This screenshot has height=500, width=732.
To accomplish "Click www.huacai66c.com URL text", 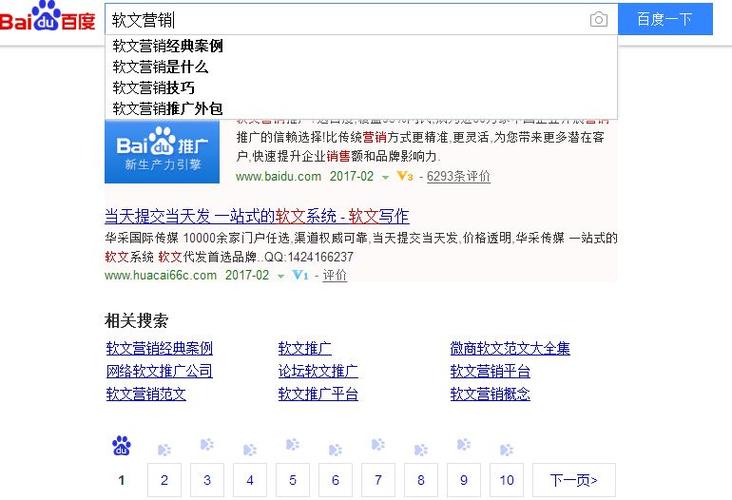I will click(x=161, y=275).
